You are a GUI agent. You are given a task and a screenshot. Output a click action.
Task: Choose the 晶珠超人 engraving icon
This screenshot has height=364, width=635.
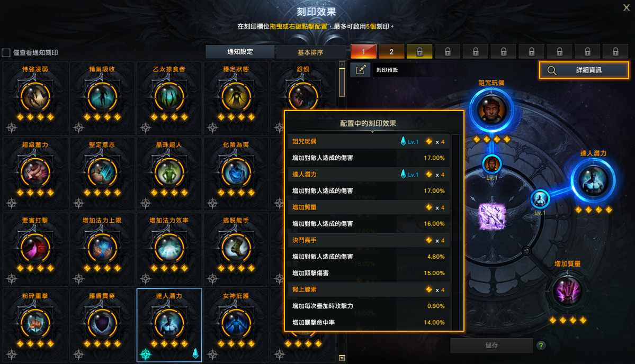pos(169,172)
